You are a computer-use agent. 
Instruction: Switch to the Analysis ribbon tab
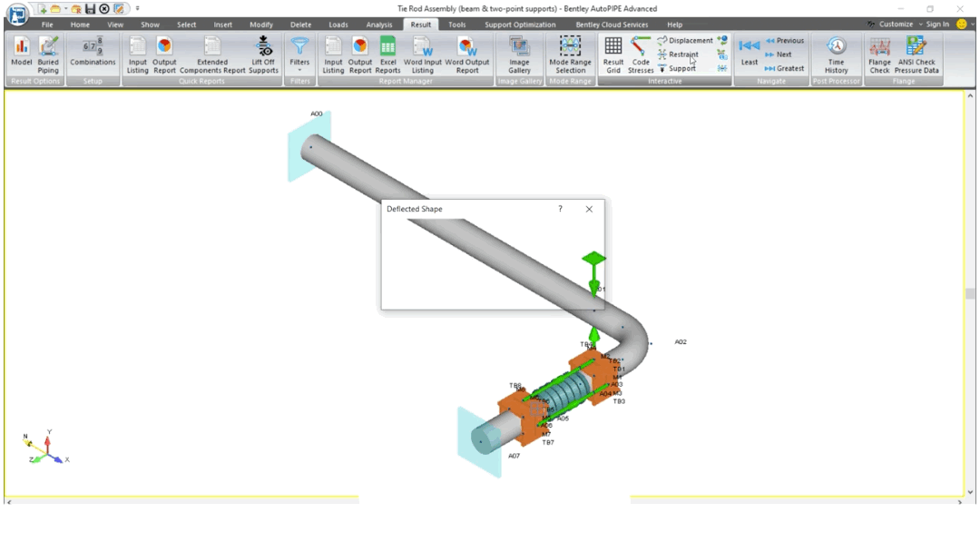[379, 25]
